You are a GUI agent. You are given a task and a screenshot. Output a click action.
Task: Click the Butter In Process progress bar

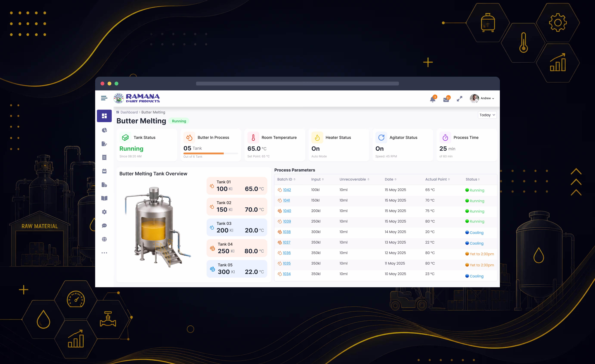(x=211, y=153)
